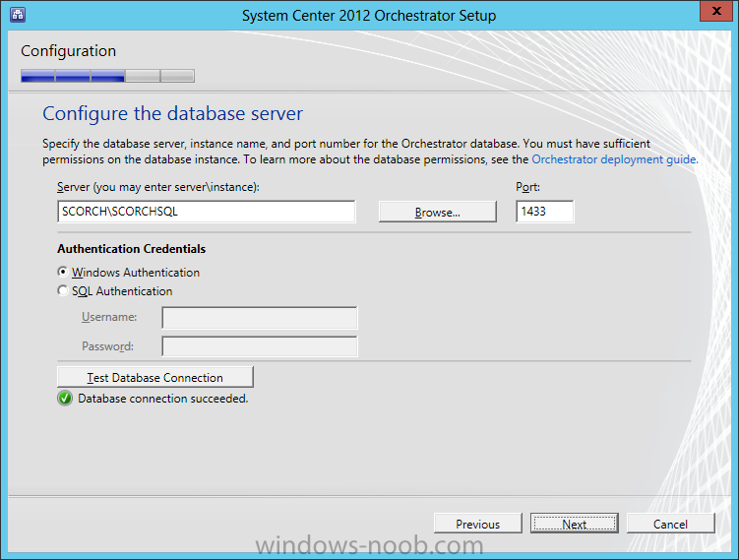Close the setup window
The height and width of the screenshot is (560, 739).
(x=716, y=11)
